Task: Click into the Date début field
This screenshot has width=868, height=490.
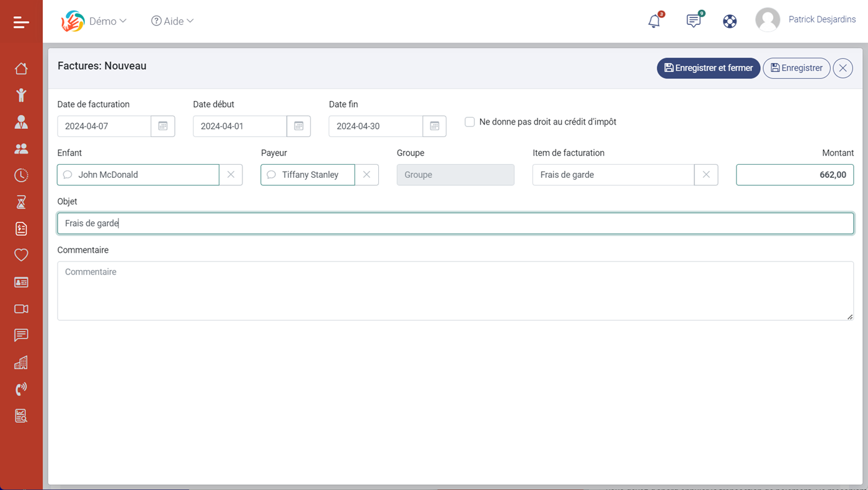Action: click(240, 126)
